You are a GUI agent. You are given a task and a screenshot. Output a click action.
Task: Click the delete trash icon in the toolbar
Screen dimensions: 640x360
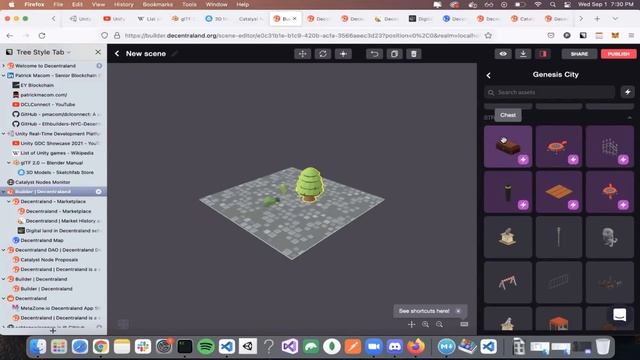pyautogui.click(x=413, y=54)
